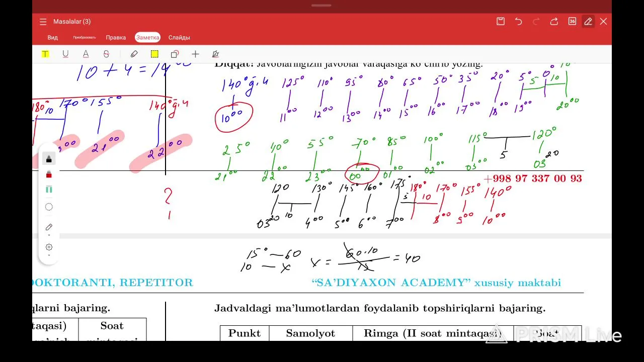Tap the drag handle at top center

[321, 5]
